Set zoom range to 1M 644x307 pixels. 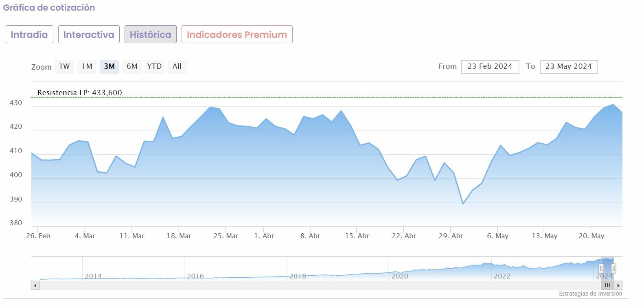(87, 66)
